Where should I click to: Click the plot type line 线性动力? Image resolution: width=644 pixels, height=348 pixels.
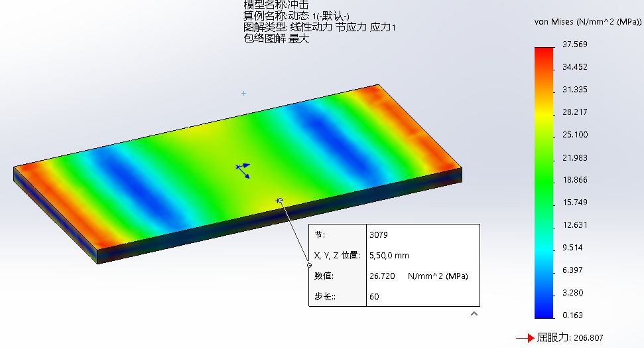[319, 27]
